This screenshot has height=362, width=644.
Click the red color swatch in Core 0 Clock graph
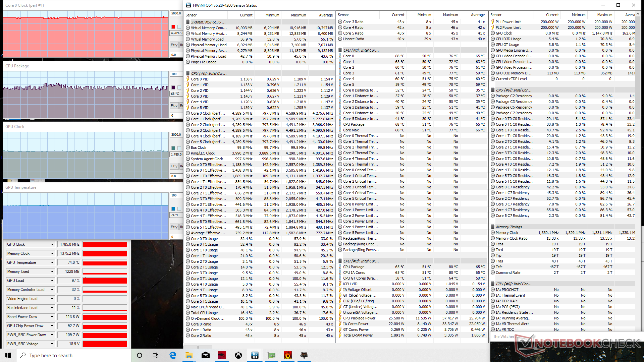[x=173, y=27]
